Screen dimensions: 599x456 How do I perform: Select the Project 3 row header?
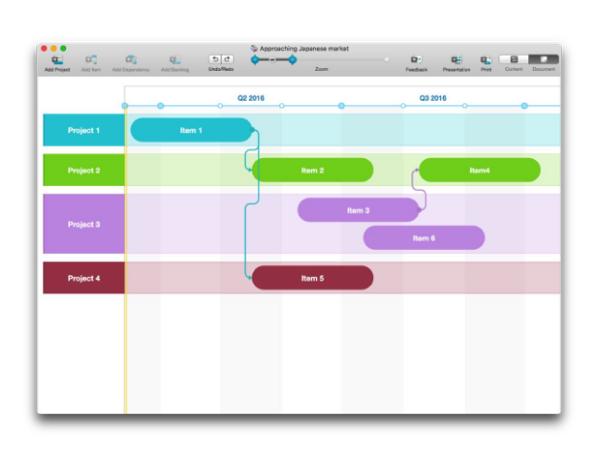[84, 224]
